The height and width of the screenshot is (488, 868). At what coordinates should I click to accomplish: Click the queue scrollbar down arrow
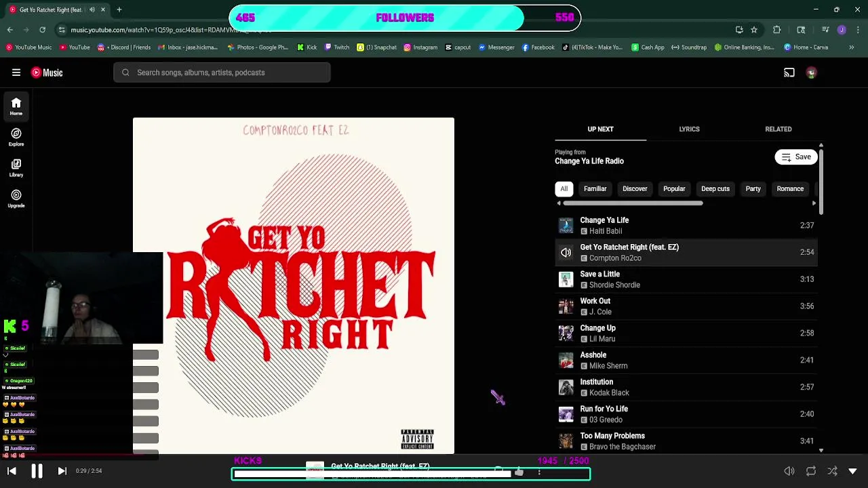point(821,450)
